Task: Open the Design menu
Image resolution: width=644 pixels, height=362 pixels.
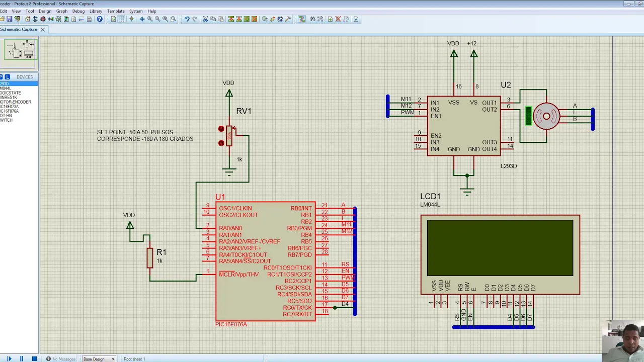Action: pyautogui.click(x=45, y=11)
